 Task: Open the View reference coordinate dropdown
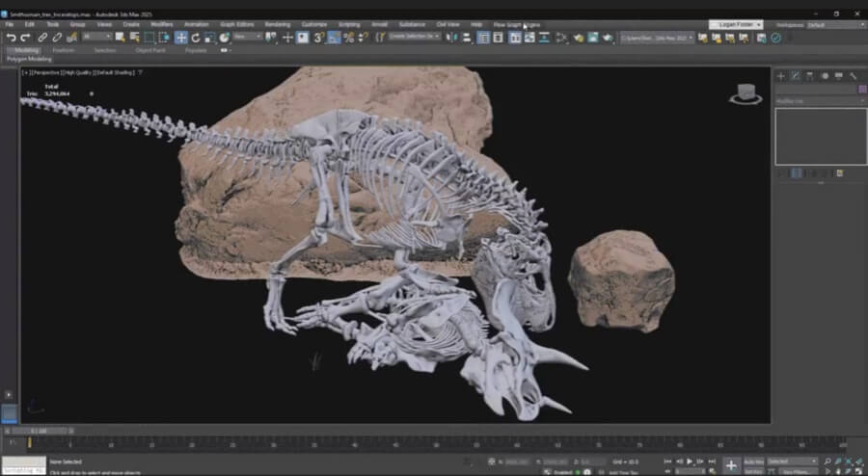(x=248, y=37)
